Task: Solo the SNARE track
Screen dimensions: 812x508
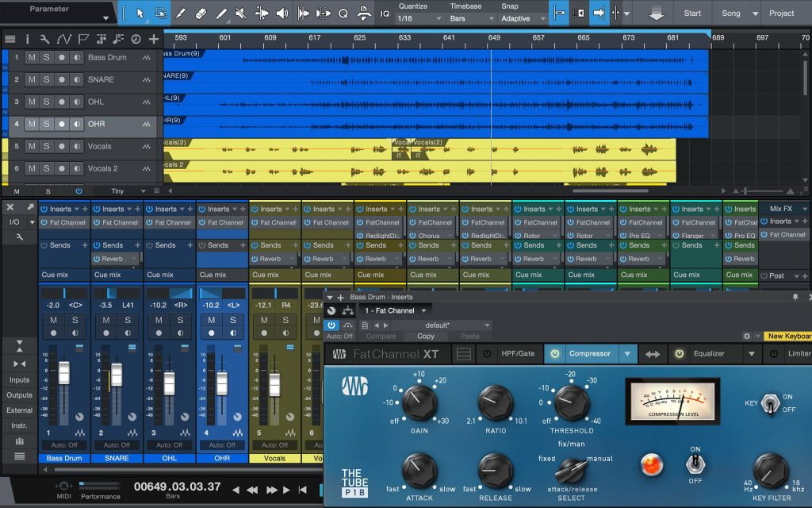Action: tap(47, 80)
